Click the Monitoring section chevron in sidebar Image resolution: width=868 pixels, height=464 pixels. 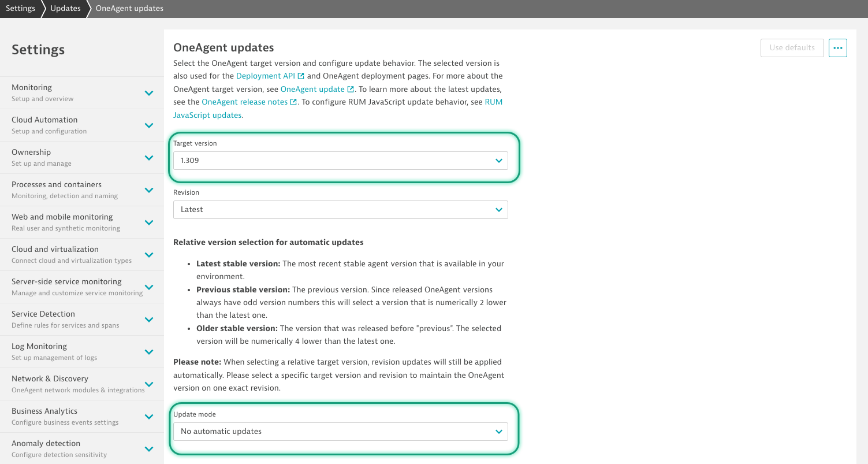click(x=149, y=92)
